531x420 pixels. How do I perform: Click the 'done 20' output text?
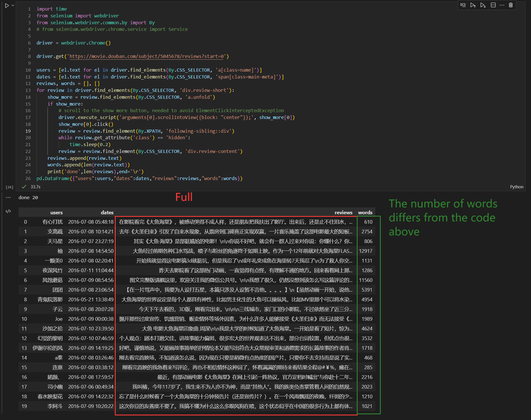coord(28,197)
